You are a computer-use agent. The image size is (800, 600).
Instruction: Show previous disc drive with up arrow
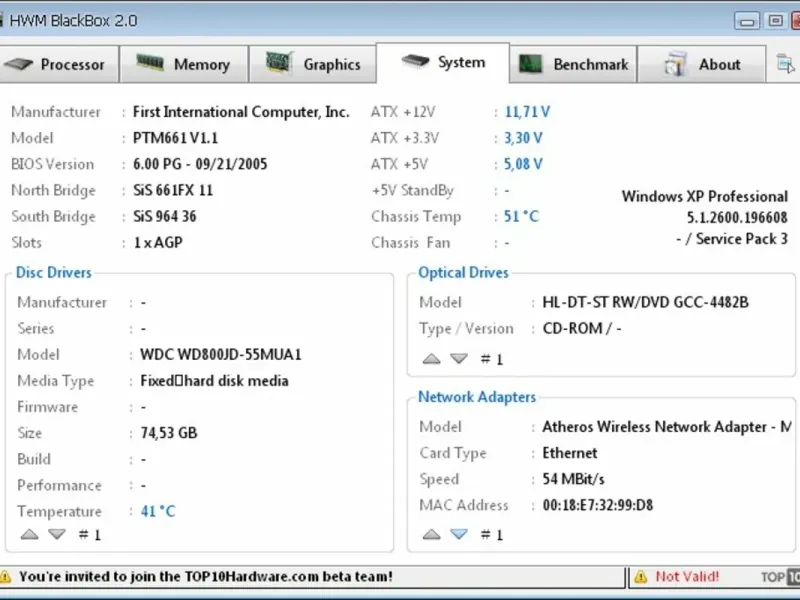click(30, 534)
